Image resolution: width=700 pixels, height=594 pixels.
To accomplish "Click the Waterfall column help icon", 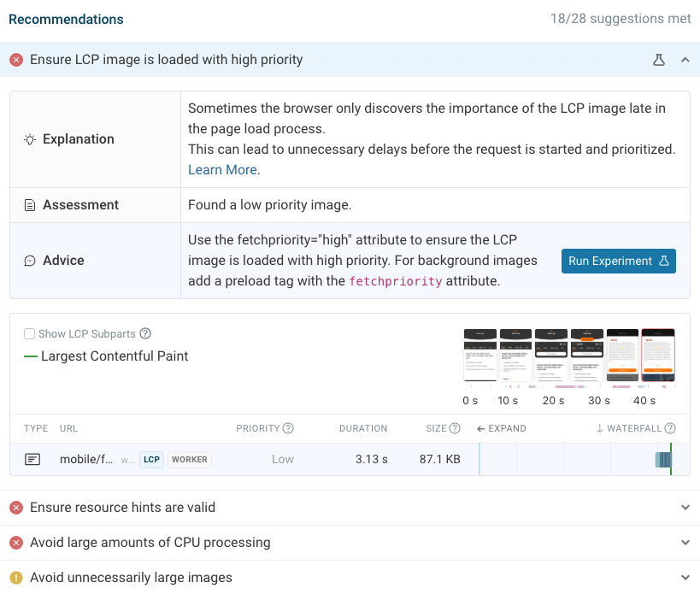I will click(x=669, y=428).
